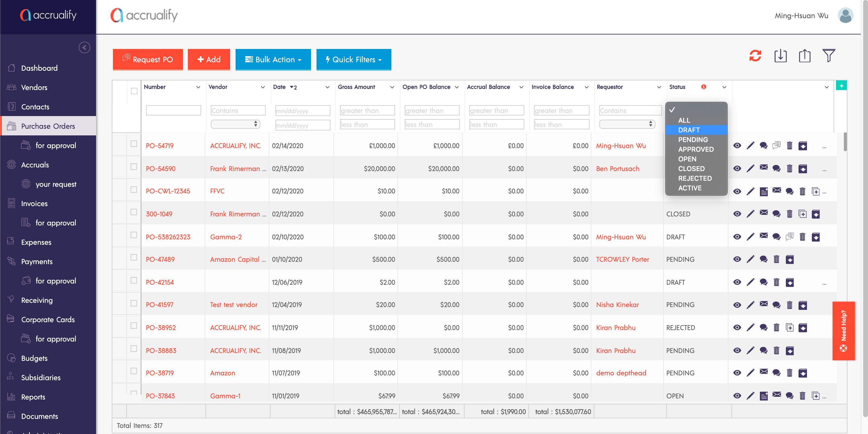Image resolution: width=868 pixels, height=434 pixels.
Task: Click the Gross Amount greater than field
Action: pos(367,111)
